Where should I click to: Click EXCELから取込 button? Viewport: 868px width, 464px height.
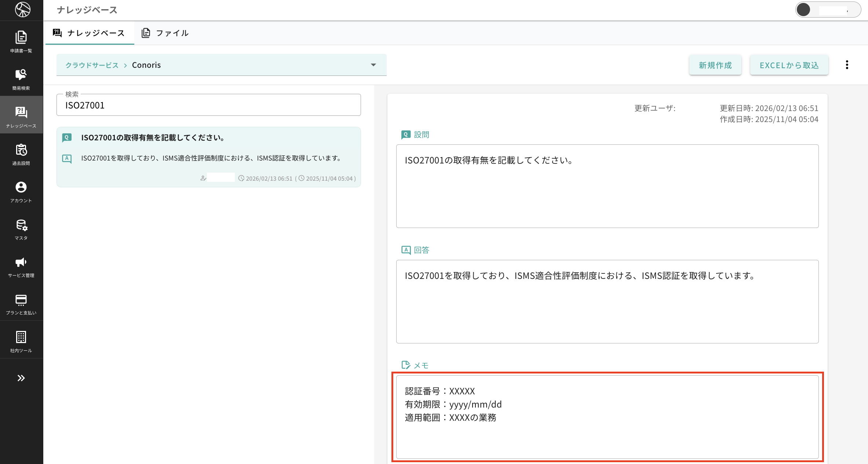click(789, 65)
